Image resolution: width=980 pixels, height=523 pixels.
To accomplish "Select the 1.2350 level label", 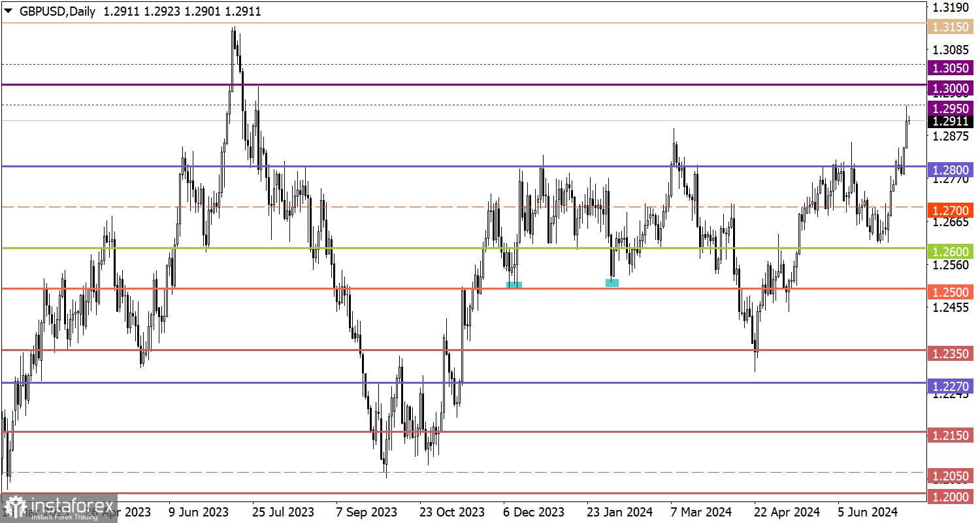I will point(951,354).
